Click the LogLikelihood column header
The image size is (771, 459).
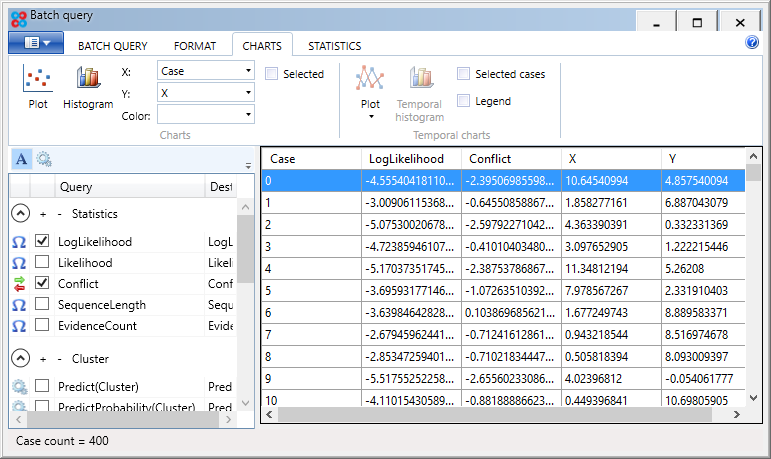point(411,159)
